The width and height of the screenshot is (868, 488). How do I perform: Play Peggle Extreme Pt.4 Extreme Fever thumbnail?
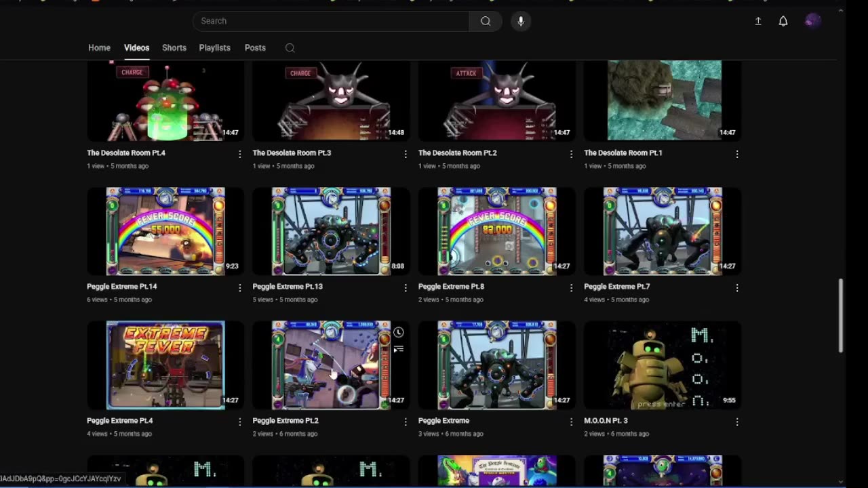165,365
